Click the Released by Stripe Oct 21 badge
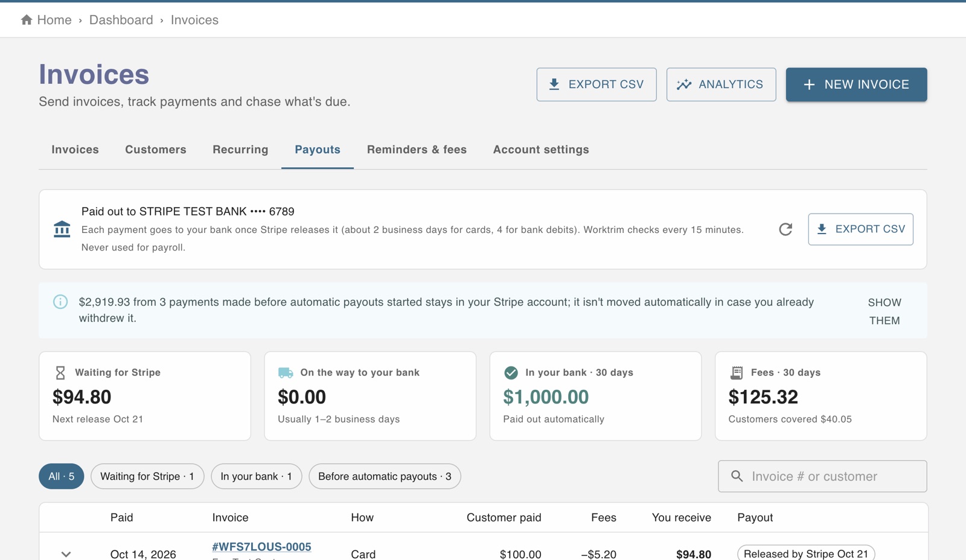The height and width of the screenshot is (560, 966). click(x=806, y=553)
